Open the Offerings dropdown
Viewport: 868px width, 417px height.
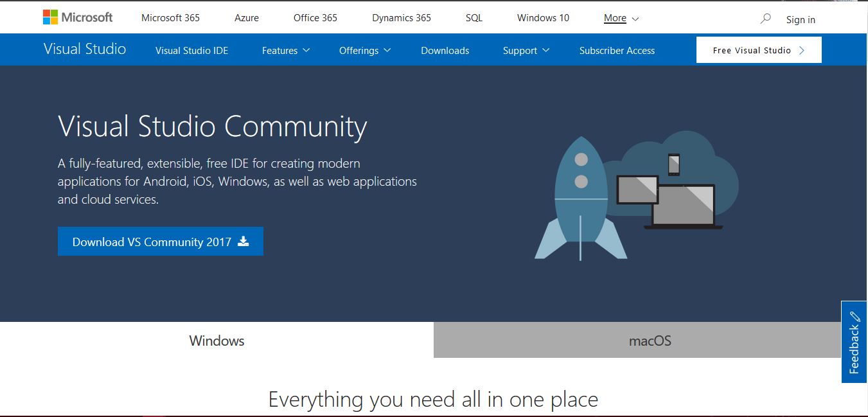pyautogui.click(x=364, y=50)
